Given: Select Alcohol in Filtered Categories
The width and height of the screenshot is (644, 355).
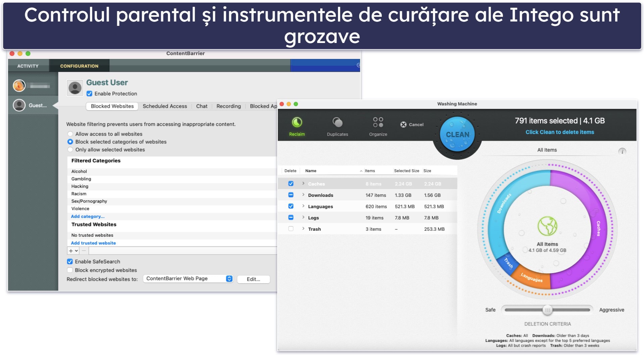Looking at the screenshot, I should [x=79, y=171].
